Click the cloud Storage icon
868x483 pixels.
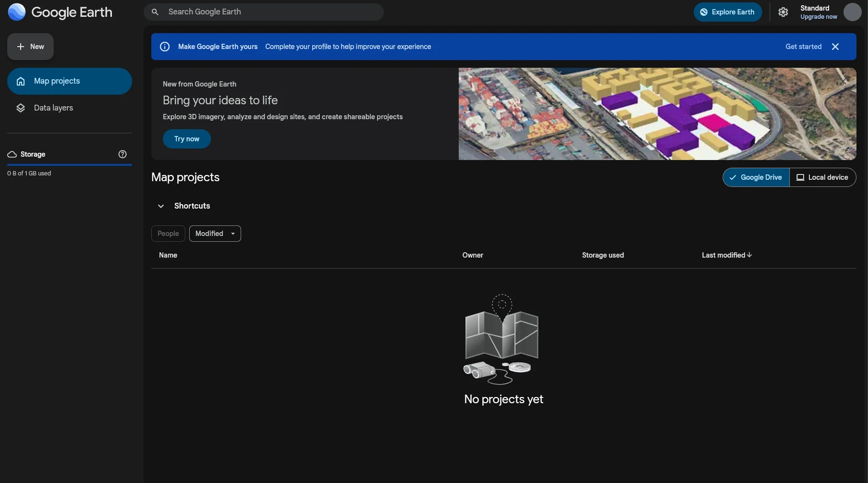pyautogui.click(x=12, y=154)
